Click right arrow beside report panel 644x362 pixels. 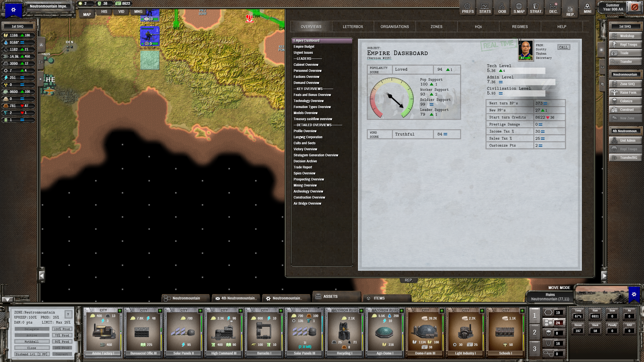click(604, 276)
